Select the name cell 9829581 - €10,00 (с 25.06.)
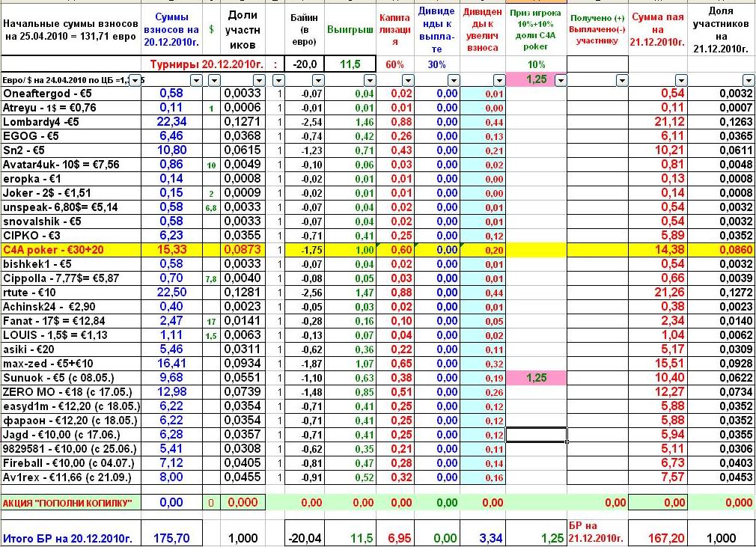 [71, 449]
